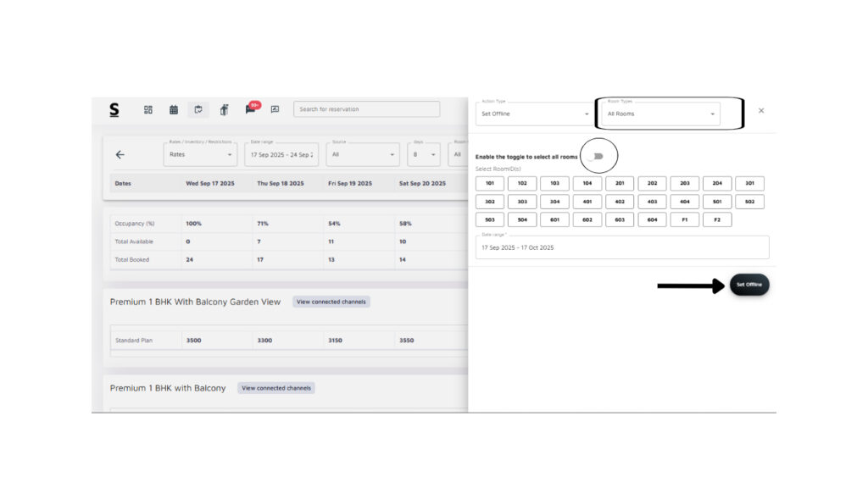Click the rates calendar check icon
Image resolution: width=868 pixels, height=488 pixels.
click(x=198, y=109)
